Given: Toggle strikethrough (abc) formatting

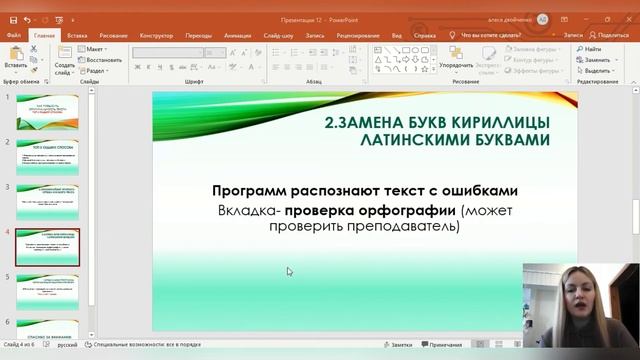Looking at the screenshot, I should pos(182,67).
